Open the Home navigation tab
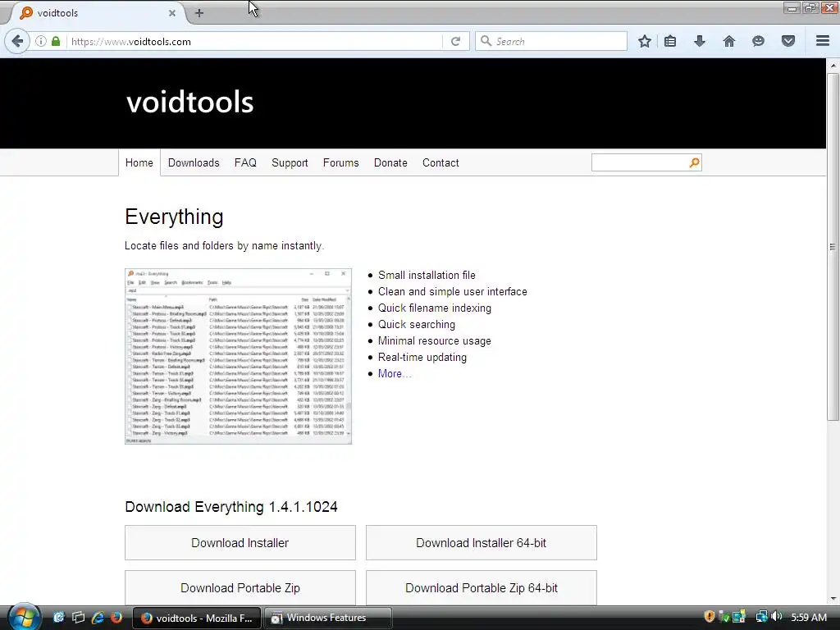 coord(139,163)
